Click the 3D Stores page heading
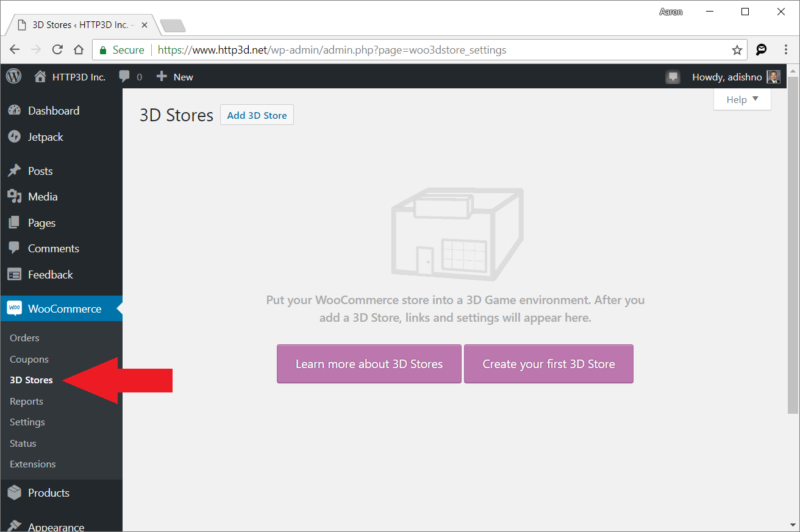The height and width of the screenshot is (532, 800). [176, 115]
